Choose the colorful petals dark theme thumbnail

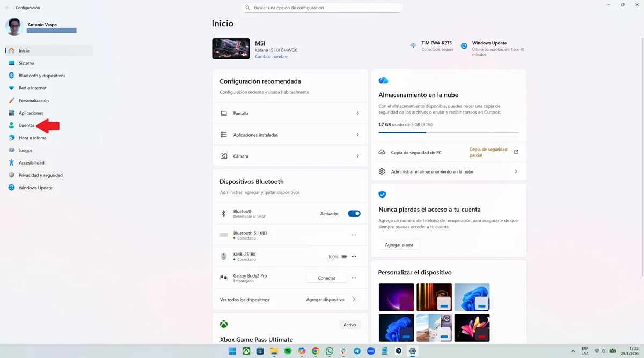[x=472, y=327]
